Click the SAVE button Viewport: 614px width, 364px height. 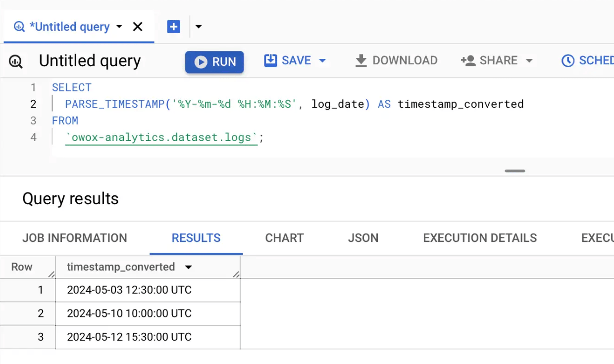point(288,60)
